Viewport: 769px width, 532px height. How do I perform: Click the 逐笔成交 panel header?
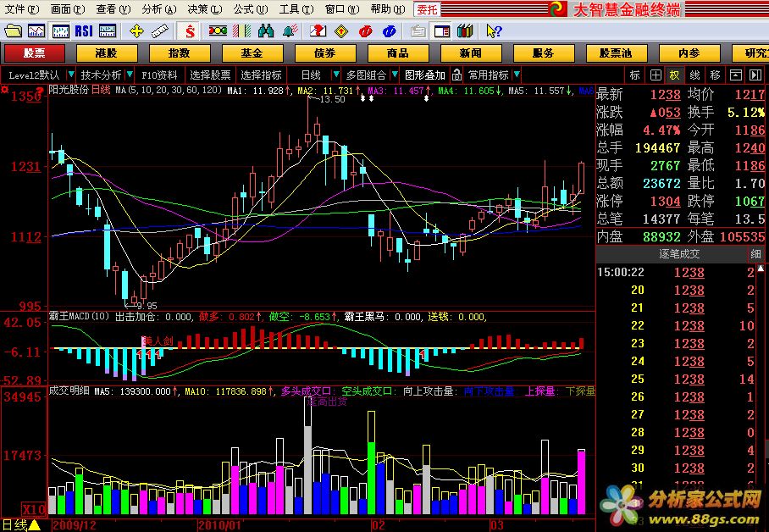678,254
